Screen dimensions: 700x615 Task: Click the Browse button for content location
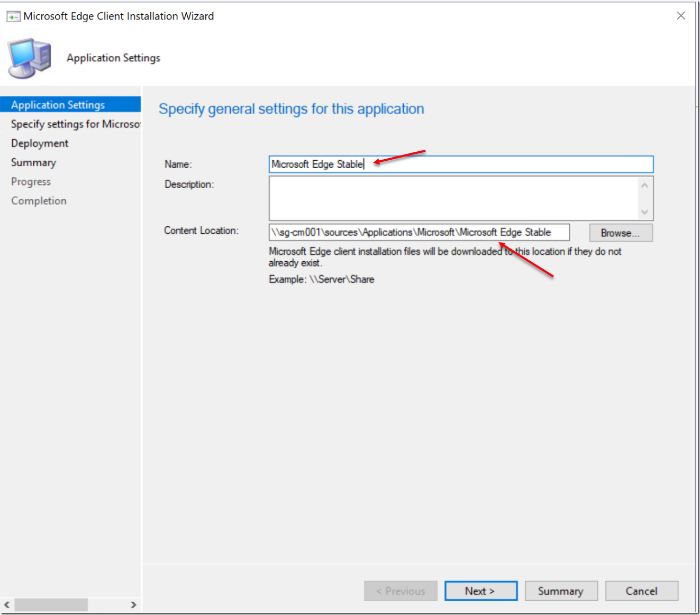tap(620, 233)
